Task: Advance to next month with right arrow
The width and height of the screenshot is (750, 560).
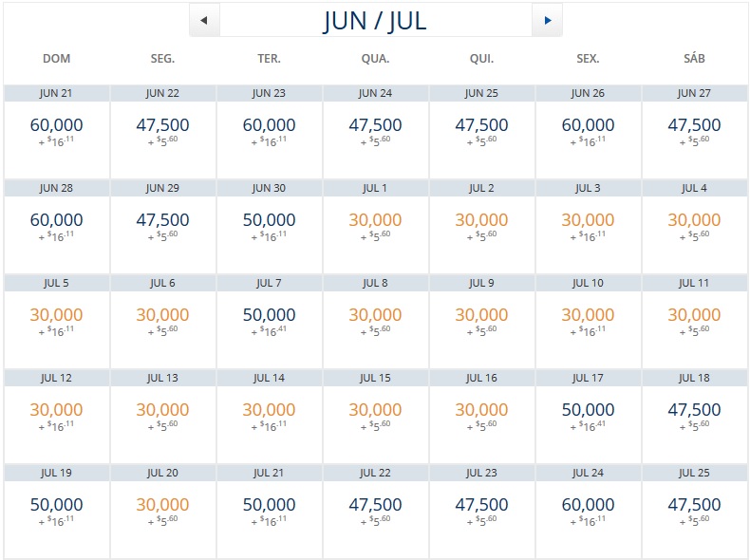Action: 547,20
